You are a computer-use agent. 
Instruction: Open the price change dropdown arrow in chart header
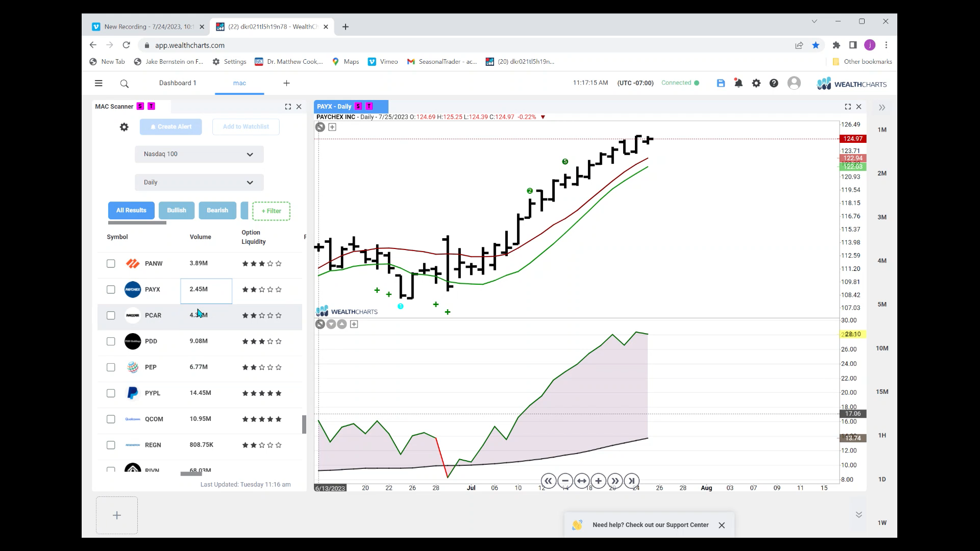point(543,117)
